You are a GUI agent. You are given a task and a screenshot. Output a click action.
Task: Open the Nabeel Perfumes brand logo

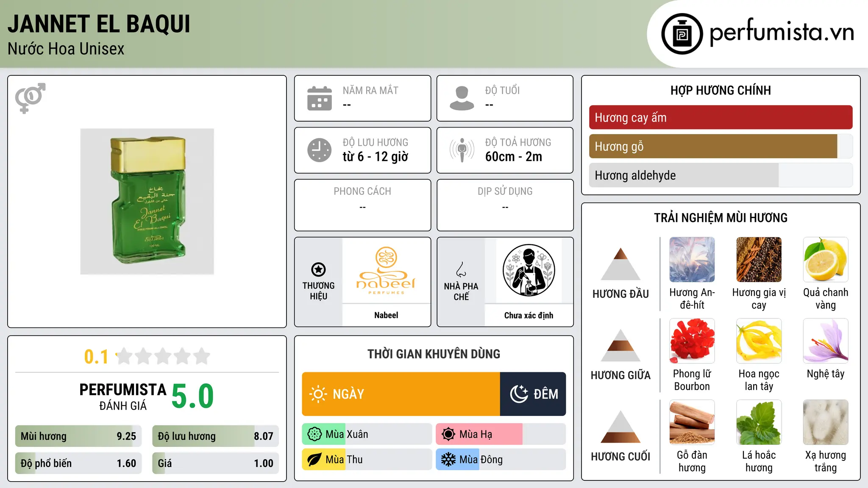386,270
